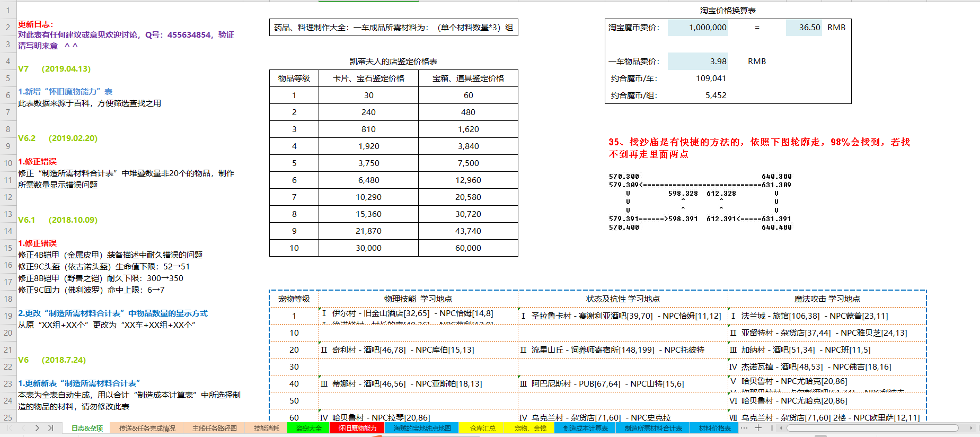Select the 制造所需材料合计表 sheet tab
The width and height of the screenshot is (980, 437).
point(653,428)
